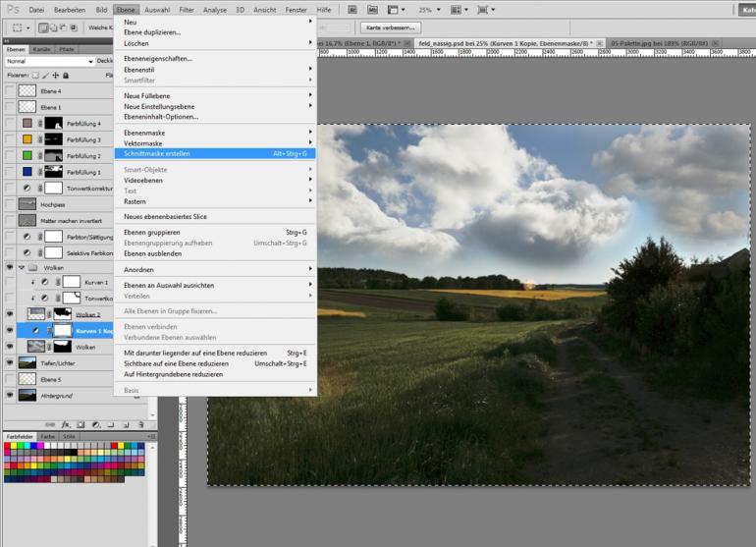Hide the Hintergrund layer
756x547 pixels.
(10, 395)
